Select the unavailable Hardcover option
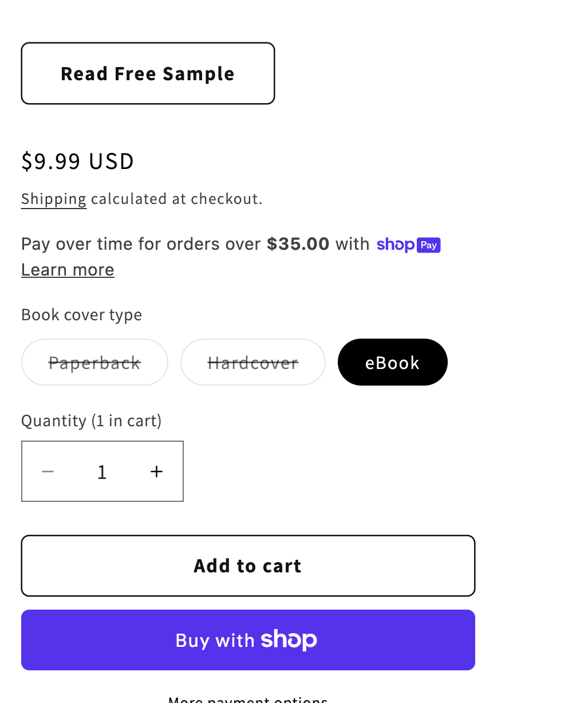 click(x=252, y=362)
